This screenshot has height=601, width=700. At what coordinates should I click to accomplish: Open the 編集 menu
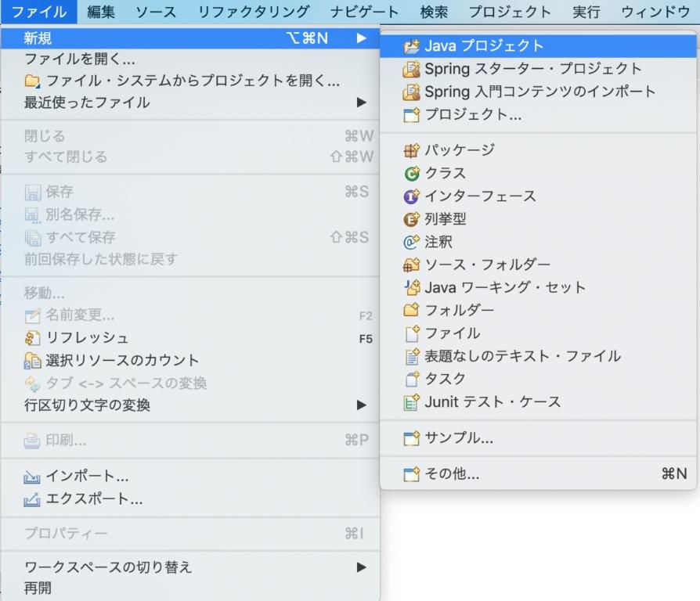[x=101, y=12]
